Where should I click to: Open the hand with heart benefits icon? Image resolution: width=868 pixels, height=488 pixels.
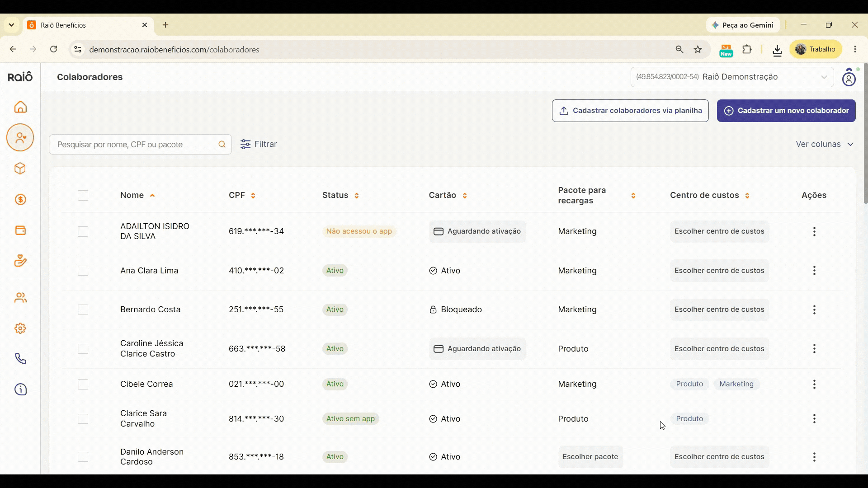coord(20,261)
